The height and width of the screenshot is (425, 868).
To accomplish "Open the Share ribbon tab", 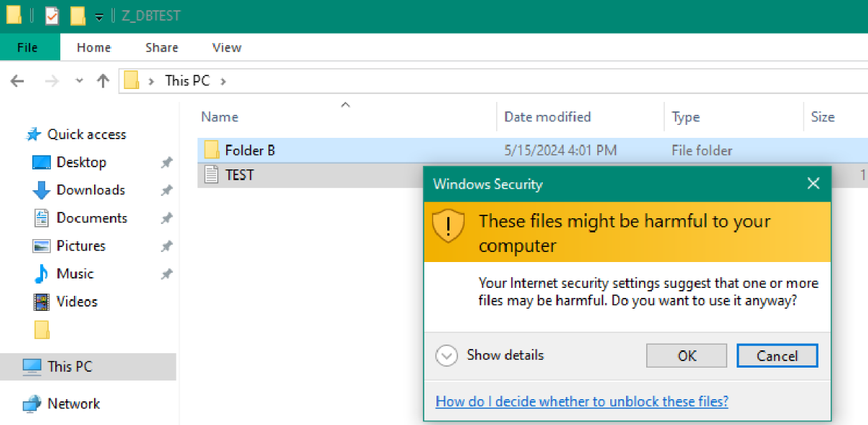I will (162, 47).
